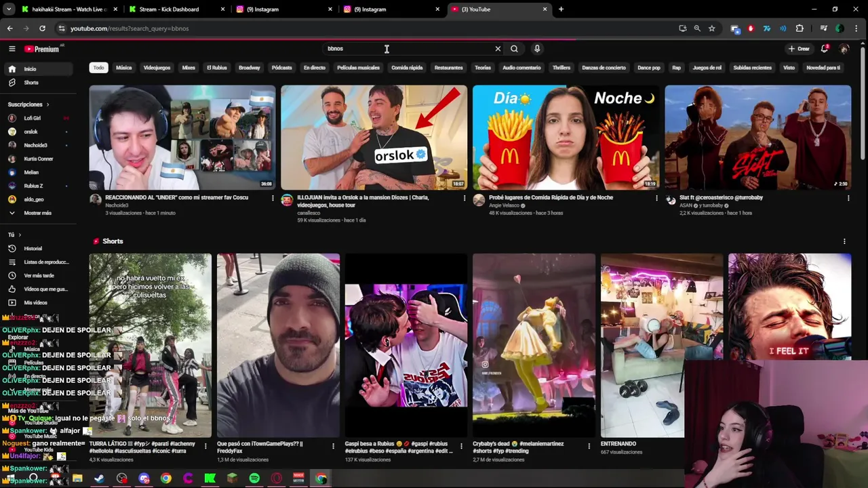This screenshot has width=868, height=488.
Task: Reload the page in Chrome
Action: pyautogui.click(x=42, y=28)
